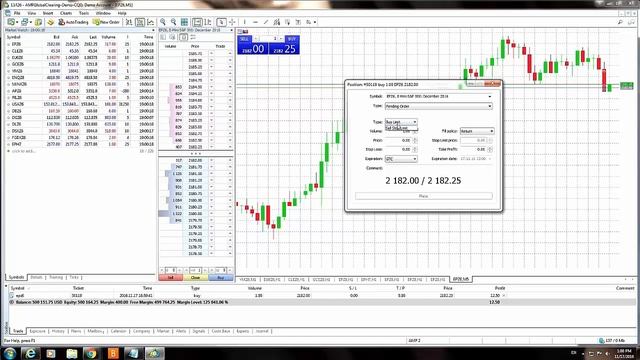Click the zoom in magnifier icon
This screenshot has width=640, height=360.
click(163, 22)
